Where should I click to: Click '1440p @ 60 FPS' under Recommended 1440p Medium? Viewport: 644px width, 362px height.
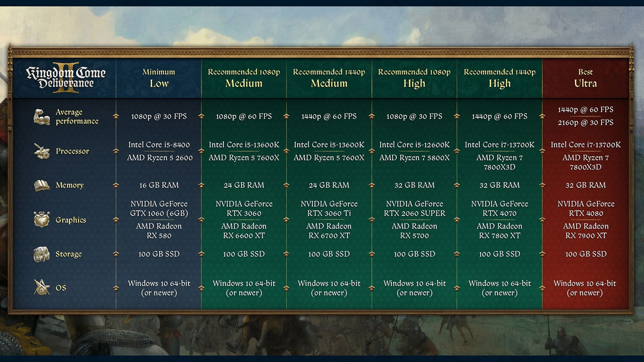(x=329, y=116)
